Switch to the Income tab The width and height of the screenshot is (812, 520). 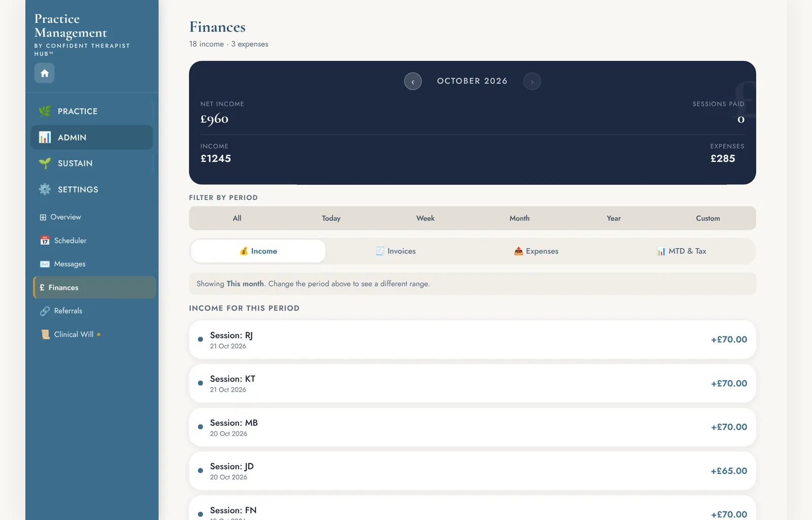tap(258, 251)
